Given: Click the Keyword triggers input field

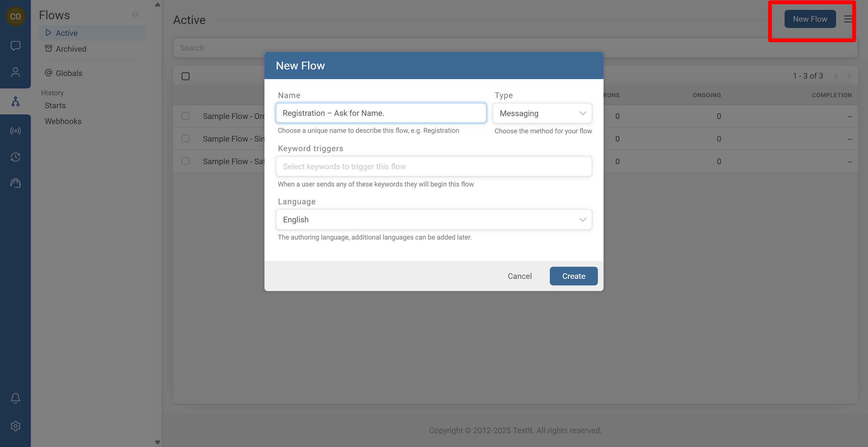Looking at the screenshot, I should pos(433,166).
